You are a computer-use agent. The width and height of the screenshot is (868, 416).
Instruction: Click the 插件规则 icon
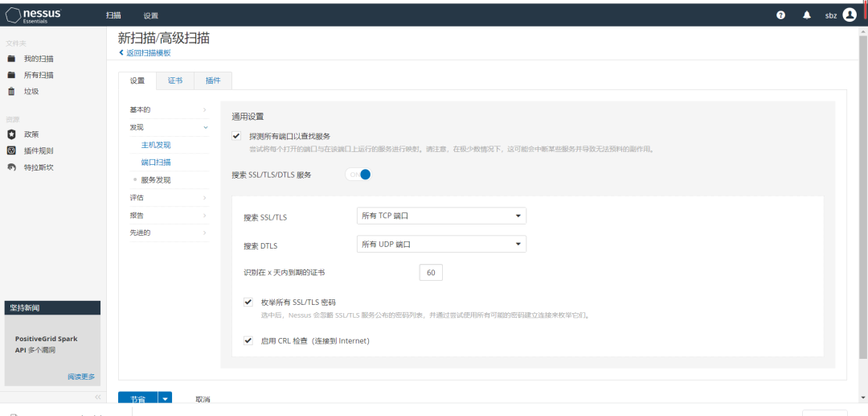11,150
